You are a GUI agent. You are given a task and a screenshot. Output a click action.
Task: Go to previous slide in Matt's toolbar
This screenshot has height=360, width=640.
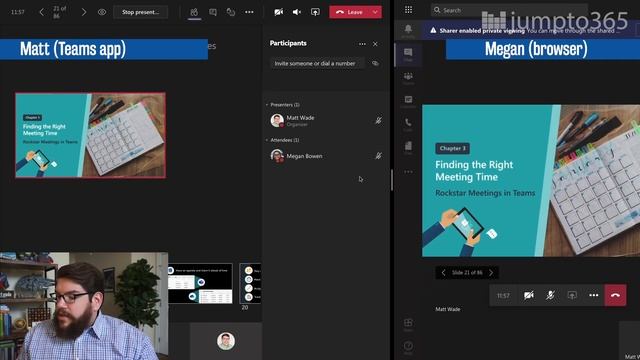point(41,12)
